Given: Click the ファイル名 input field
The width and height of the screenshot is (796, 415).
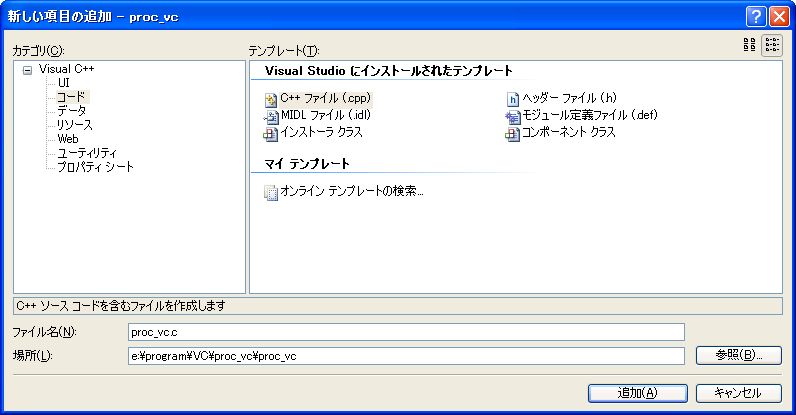Looking at the screenshot, I should (406, 332).
